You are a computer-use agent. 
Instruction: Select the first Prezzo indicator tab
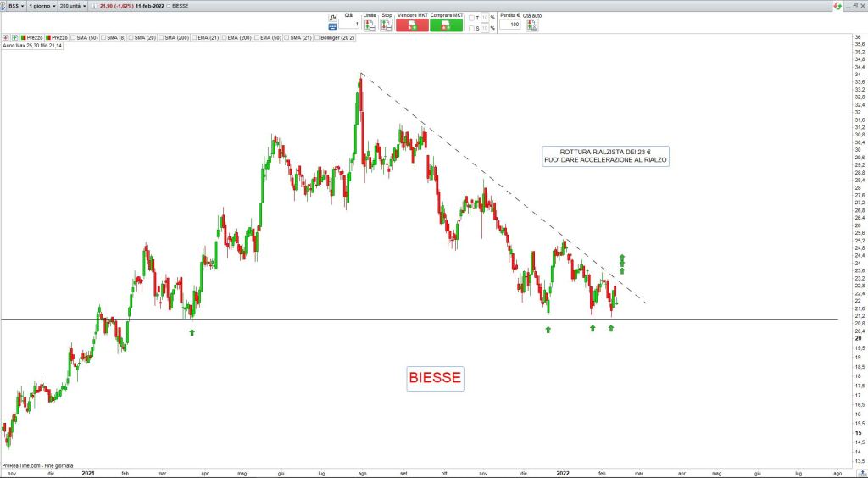[32, 37]
